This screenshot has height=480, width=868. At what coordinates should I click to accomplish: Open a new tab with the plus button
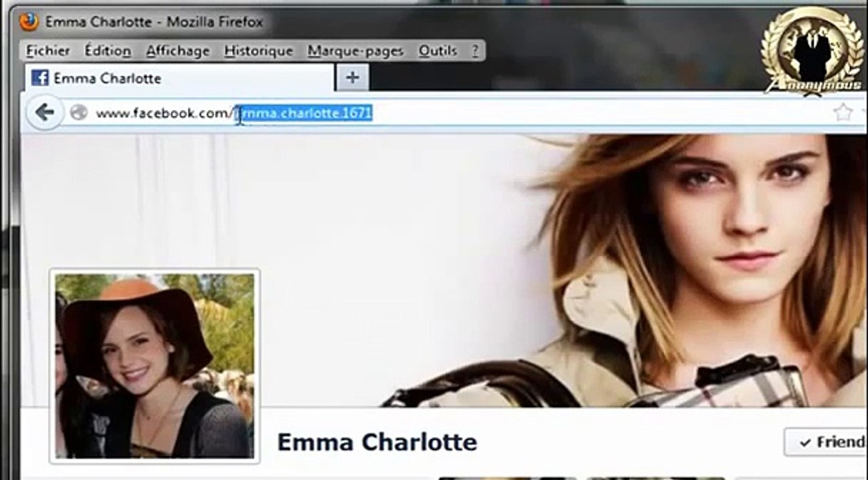(353, 78)
